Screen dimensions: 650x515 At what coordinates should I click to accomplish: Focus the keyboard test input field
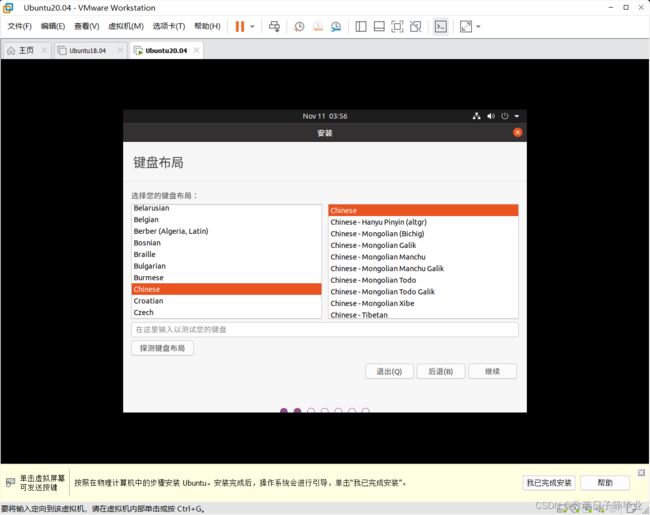tap(325, 330)
